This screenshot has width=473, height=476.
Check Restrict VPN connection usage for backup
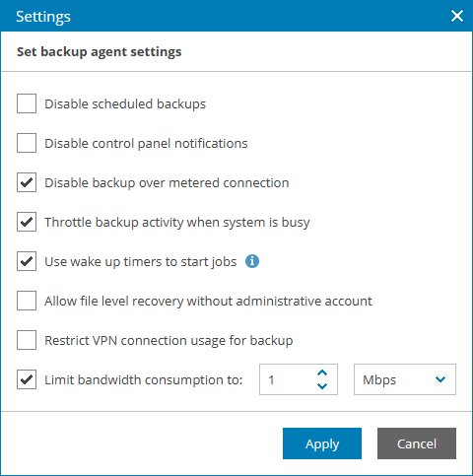(x=27, y=340)
